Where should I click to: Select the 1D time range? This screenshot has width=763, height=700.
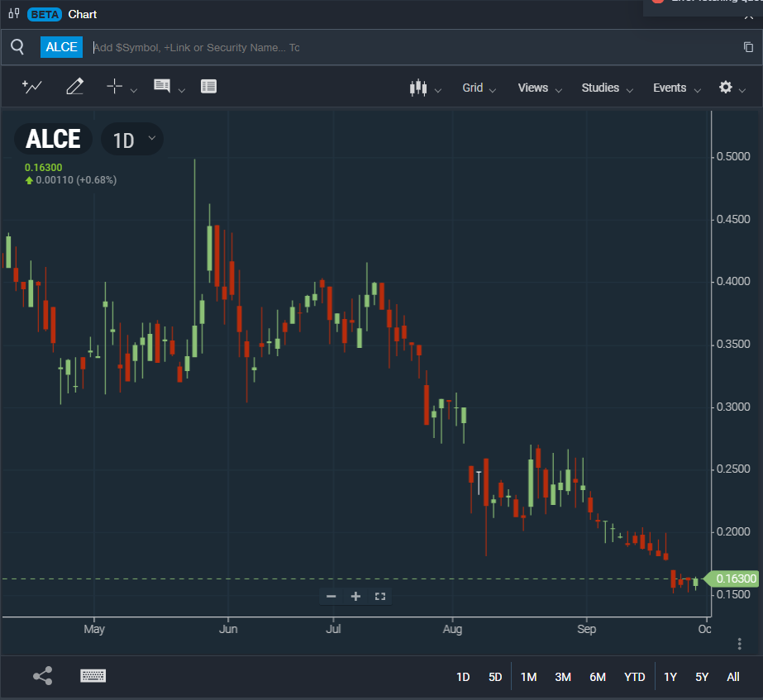tap(463, 677)
